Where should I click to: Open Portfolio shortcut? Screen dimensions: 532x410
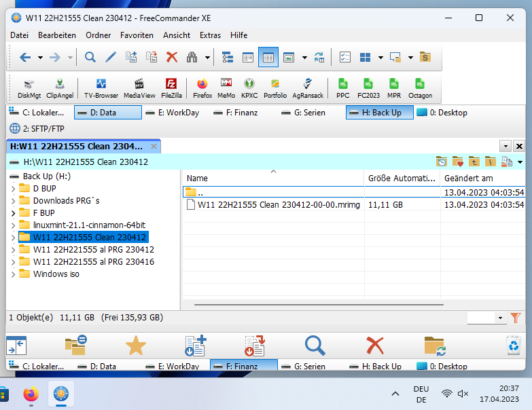pyautogui.click(x=275, y=88)
